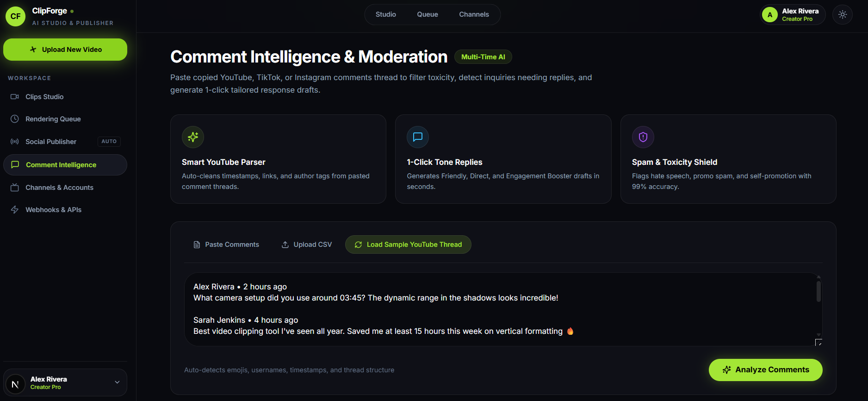868x401 pixels.
Task: Select the Paste Comments tab
Action: coord(226,244)
